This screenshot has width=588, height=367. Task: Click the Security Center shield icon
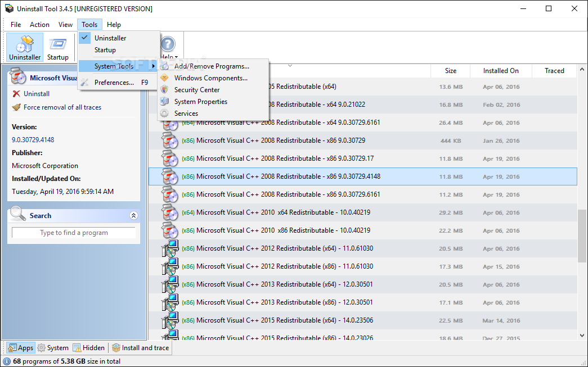click(164, 90)
